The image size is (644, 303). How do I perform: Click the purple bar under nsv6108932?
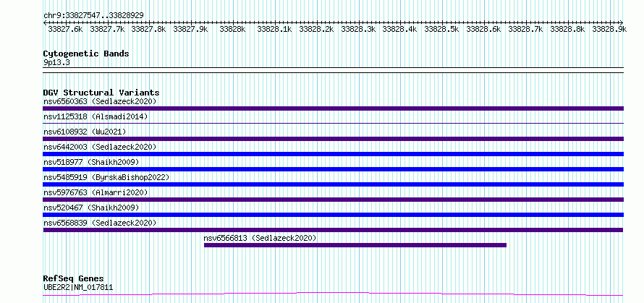pyautogui.click(x=334, y=139)
